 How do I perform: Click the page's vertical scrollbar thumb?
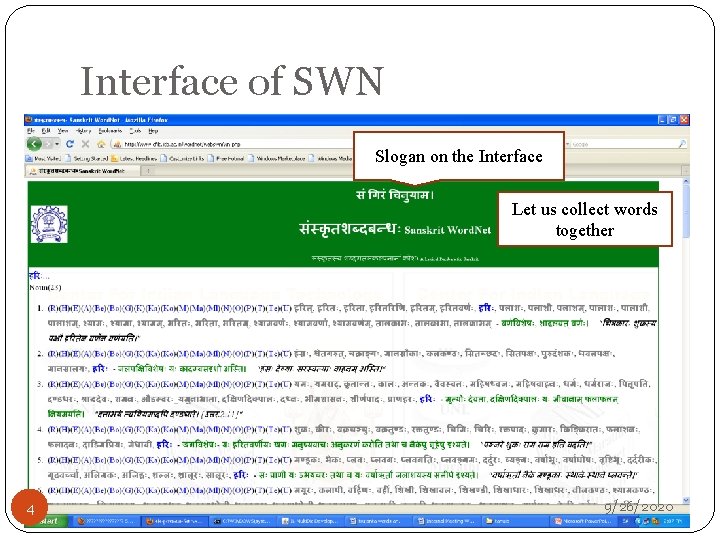686,212
